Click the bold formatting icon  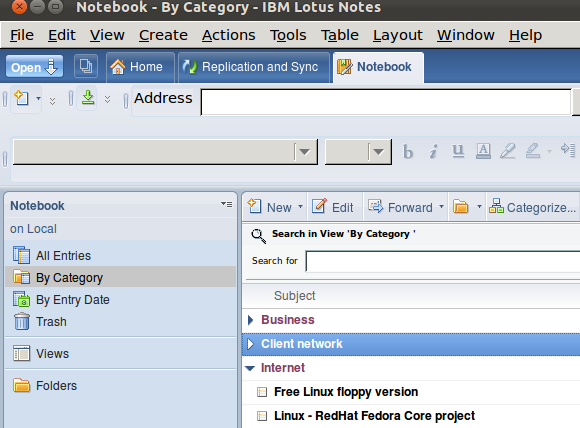(x=408, y=152)
